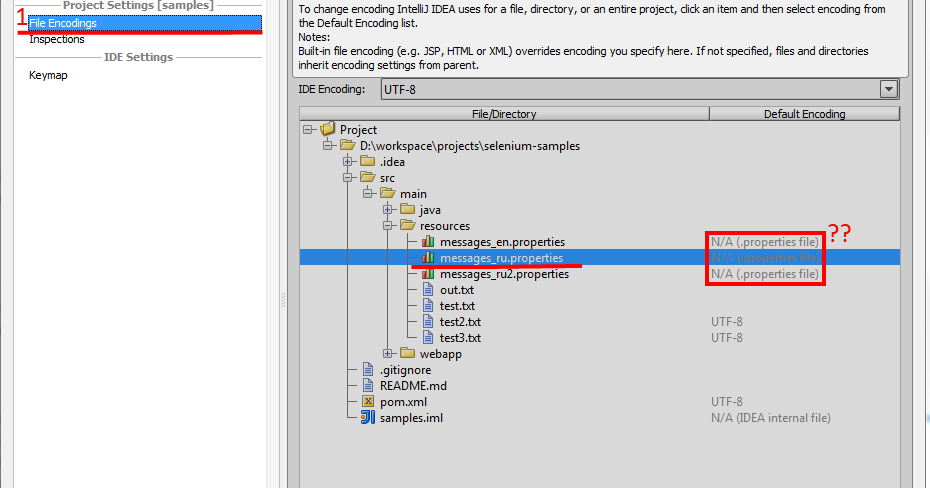
Task: Click the messages_en.properties file icon
Action: point(428,241)
